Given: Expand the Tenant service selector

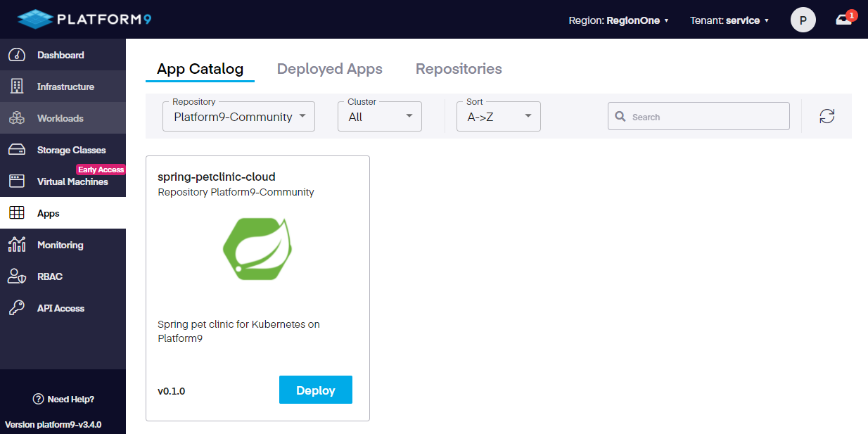Looking at the screenshot, I should (730, 20).
